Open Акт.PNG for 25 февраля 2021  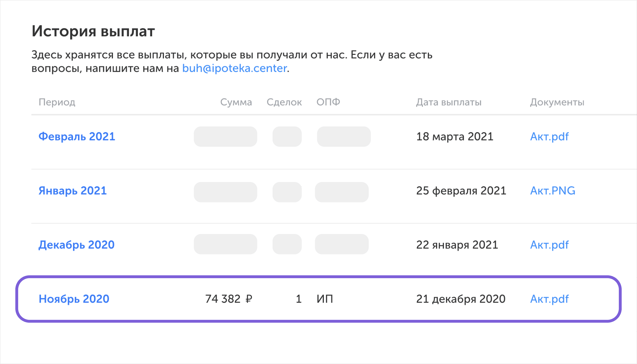pos(553,191)
